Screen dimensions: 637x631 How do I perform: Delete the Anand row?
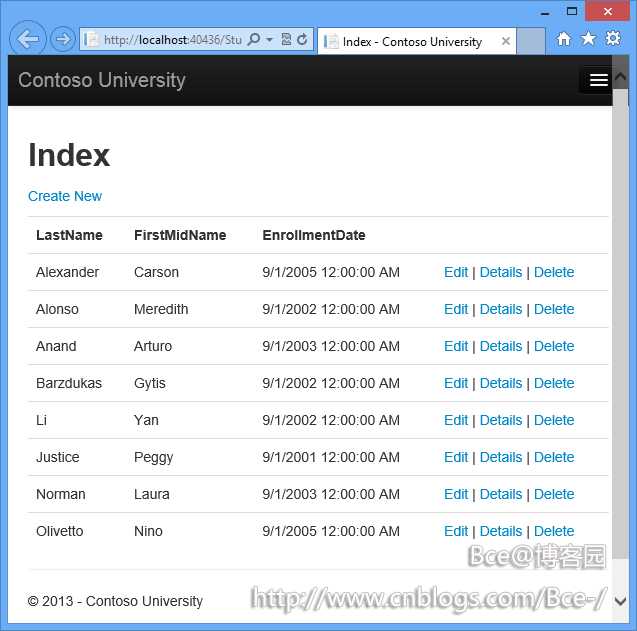(x=554, y=346)
